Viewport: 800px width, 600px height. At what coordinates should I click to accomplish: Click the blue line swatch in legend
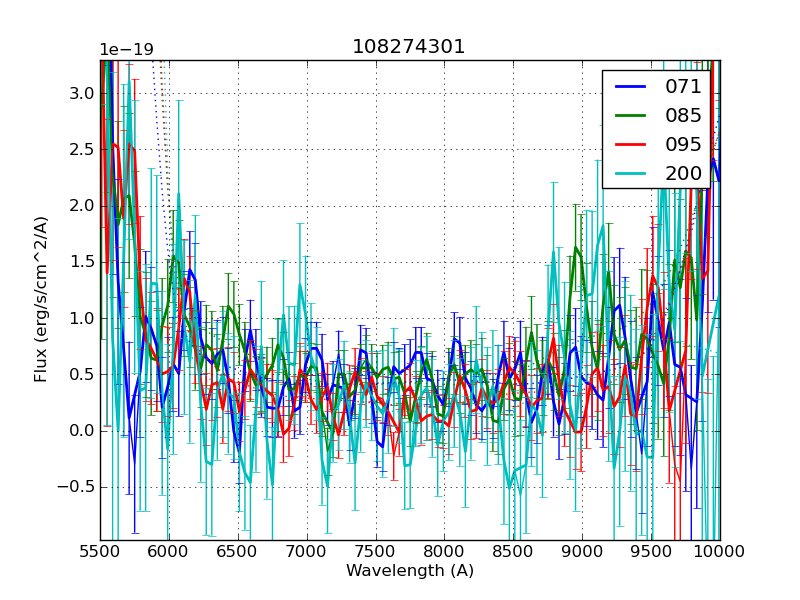point(631,86)
